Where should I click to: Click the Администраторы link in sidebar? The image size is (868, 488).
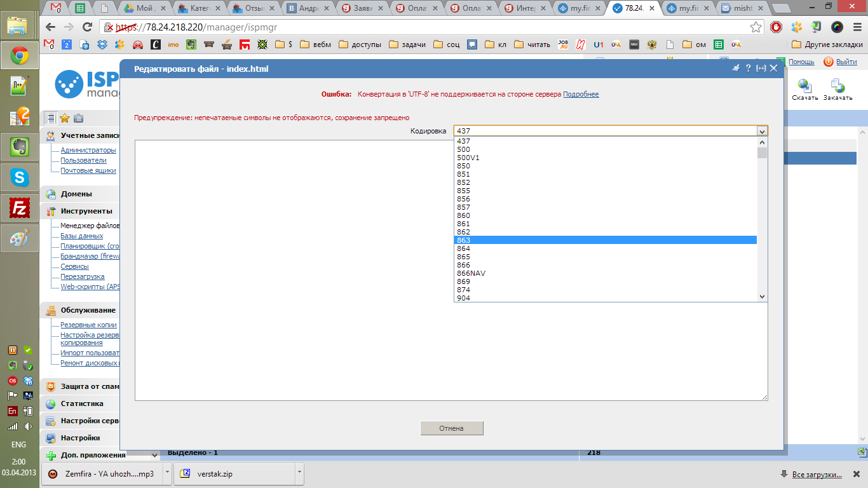point(88,151)
